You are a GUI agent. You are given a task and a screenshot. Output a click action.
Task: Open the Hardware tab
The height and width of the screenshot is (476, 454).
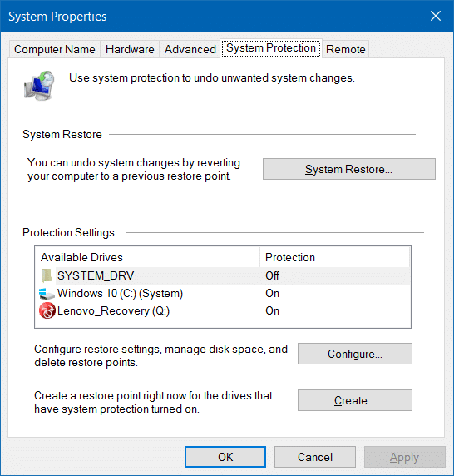tap(130, 49)
